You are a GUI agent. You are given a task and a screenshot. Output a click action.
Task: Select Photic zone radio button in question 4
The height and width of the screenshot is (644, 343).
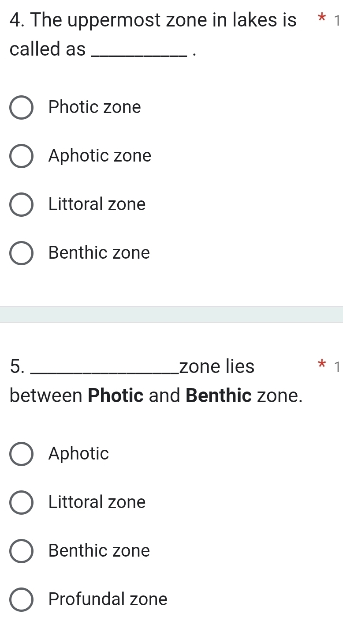(x=21, y=107)
